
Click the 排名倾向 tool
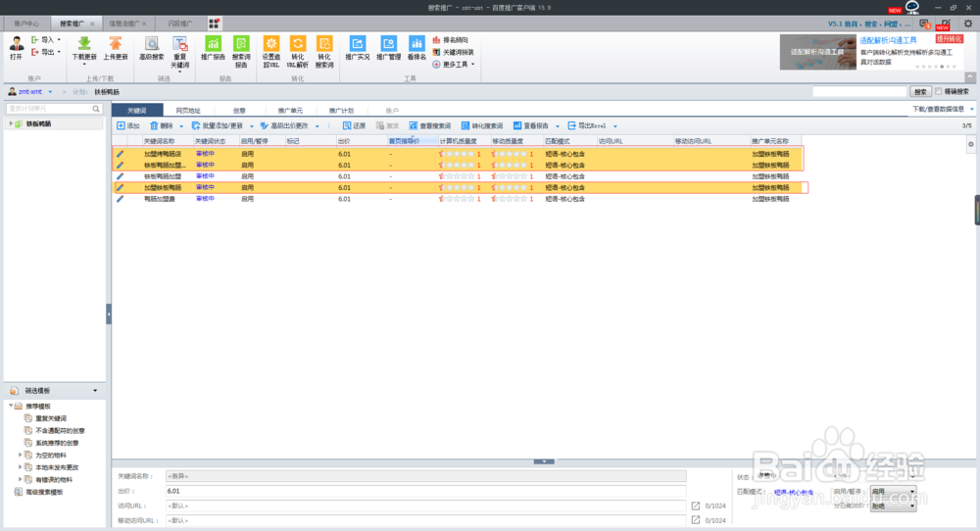[450, 40]
